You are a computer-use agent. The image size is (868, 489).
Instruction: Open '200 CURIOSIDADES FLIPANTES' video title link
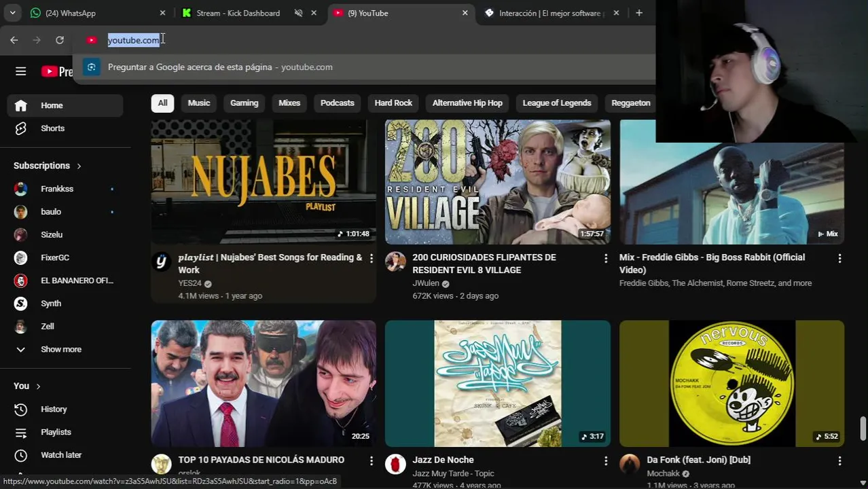click(x=484, y=264)
